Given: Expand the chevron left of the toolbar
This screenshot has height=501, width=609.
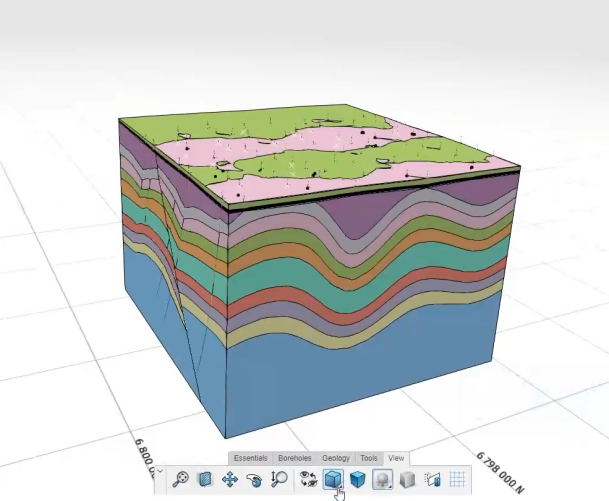Looking at the screenshot, I should click(160, 469).
